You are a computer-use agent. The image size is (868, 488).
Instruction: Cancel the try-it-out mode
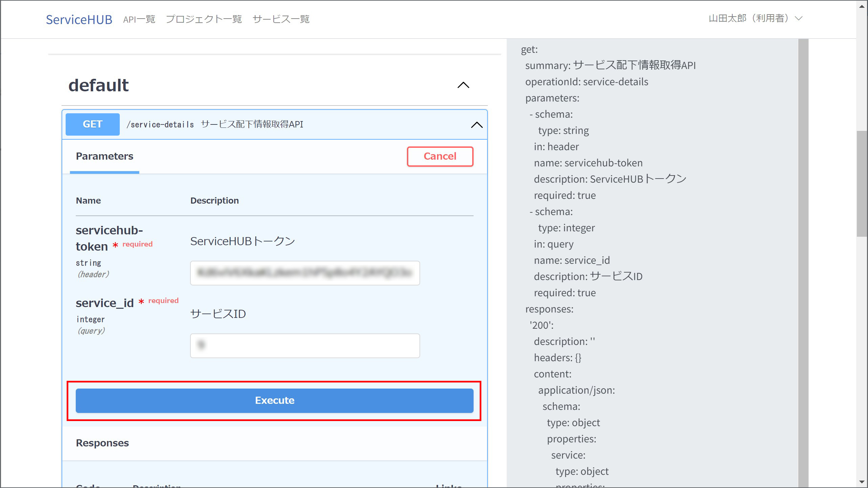(440, 156)
